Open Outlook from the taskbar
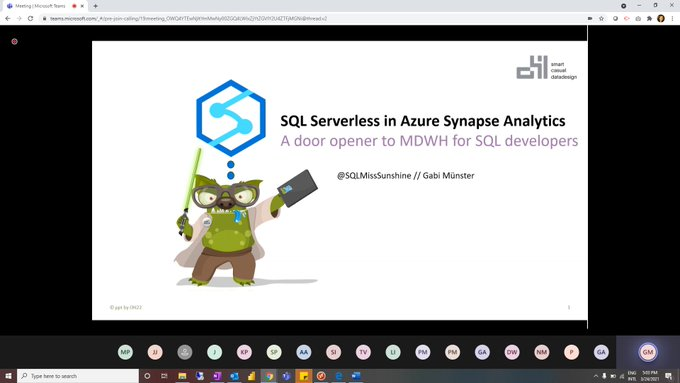 [x=234, y=376]
